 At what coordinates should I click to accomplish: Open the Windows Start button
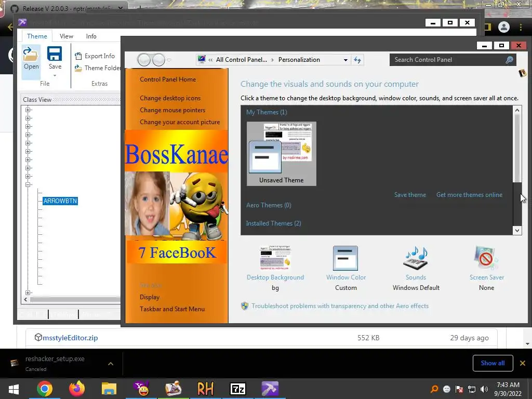tap(14, 389)
